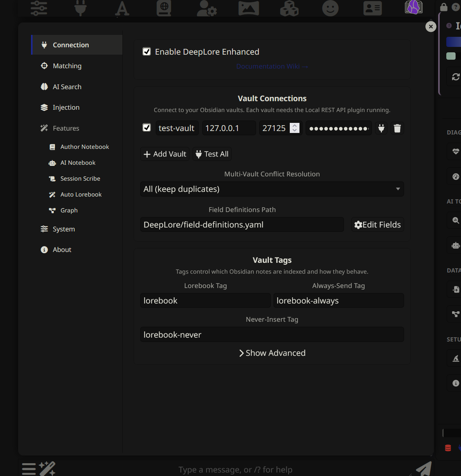The image size is (461, 476).
Task: Select the Connection settings tab
Action: [77, 45]
